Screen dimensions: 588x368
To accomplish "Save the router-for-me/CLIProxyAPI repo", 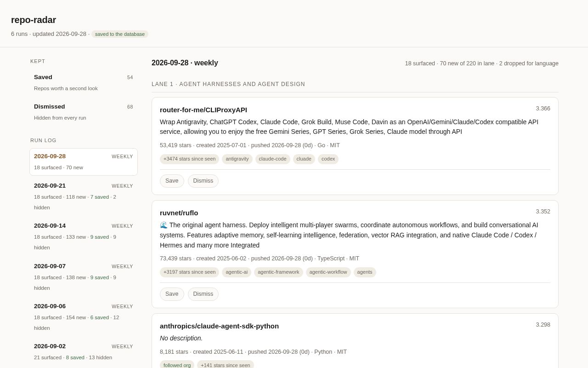I will 172,181.
